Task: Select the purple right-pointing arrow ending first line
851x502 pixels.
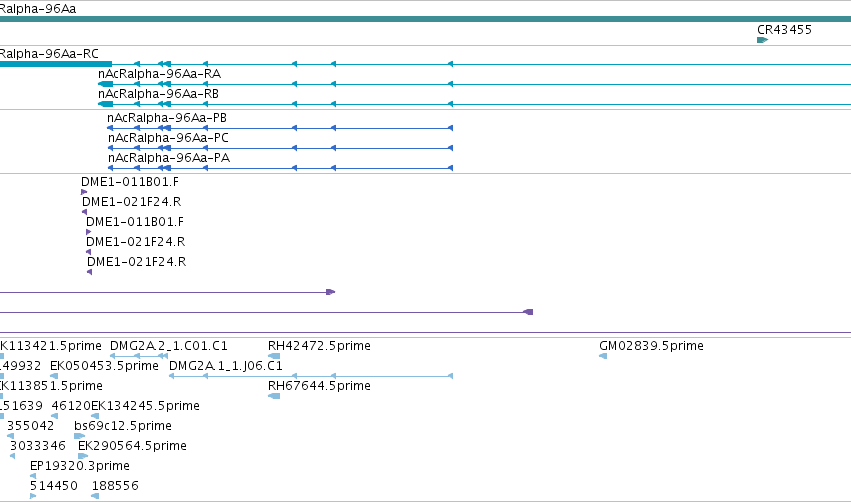Action: pyautogui.click(x=331, y=292)
